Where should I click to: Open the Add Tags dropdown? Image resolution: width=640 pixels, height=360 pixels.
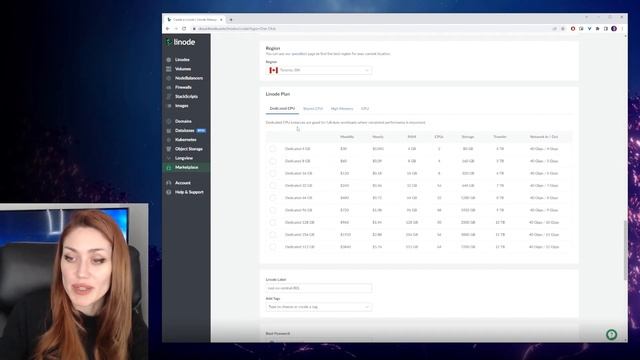(x=318, y=307)
